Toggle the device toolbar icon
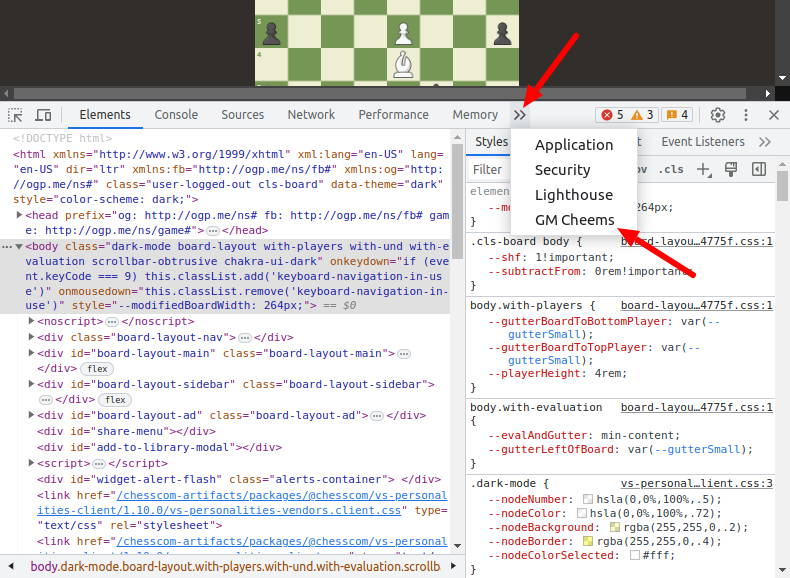The image size is (790, 578). (x=43, y=115)
